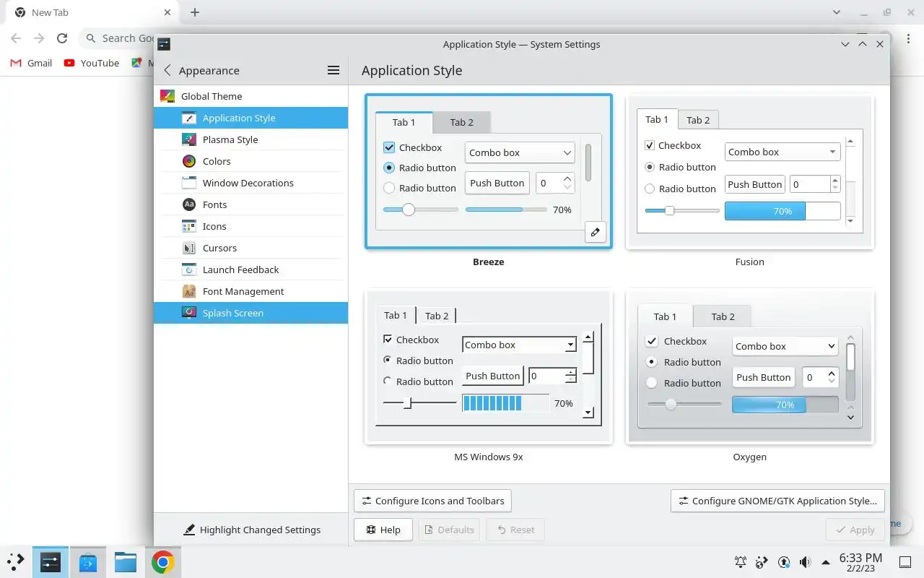Toggle the Checkbox in MS Windows 9x preview
Image resolution: width=924 pixels, height=578 pixels.
pyautogui.click(x=388, y=339)
